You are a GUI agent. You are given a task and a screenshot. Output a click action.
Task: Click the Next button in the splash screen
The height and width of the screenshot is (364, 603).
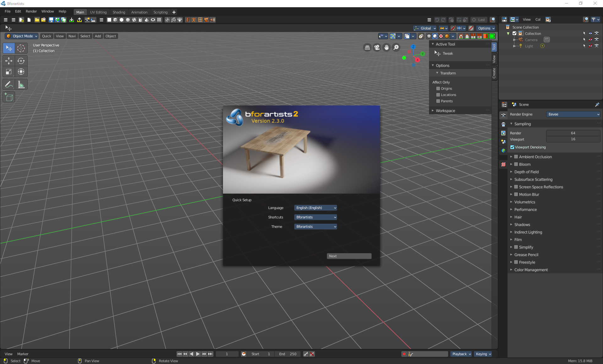(349, 256)
